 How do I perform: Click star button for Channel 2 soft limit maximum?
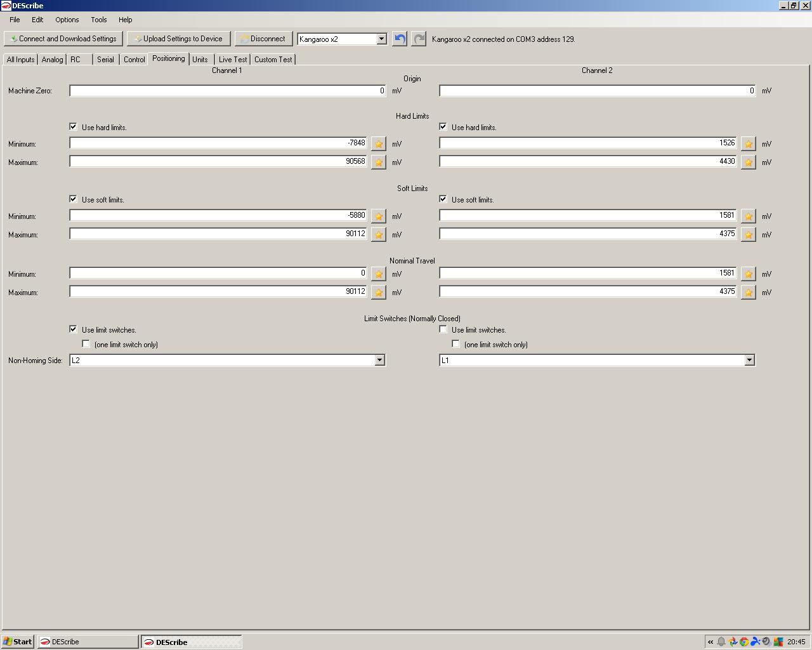pos(749,235)
